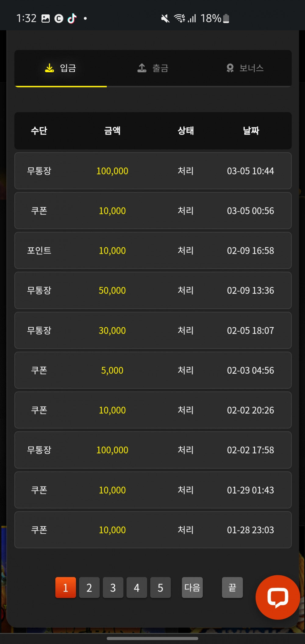The image size is (305, 644).
Task: Switch to the 보너스 tab
Action: pos(245,68)
